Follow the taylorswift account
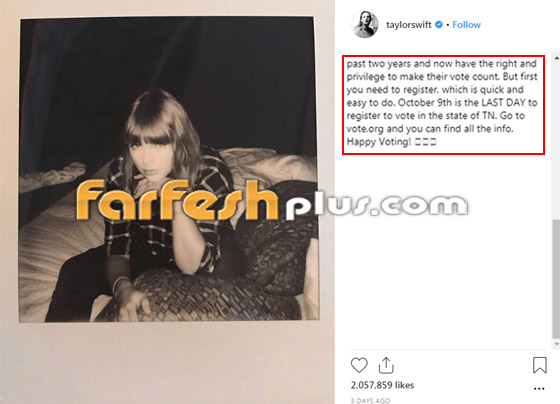Viewport: 560px width, 404px height. [466, 25]
